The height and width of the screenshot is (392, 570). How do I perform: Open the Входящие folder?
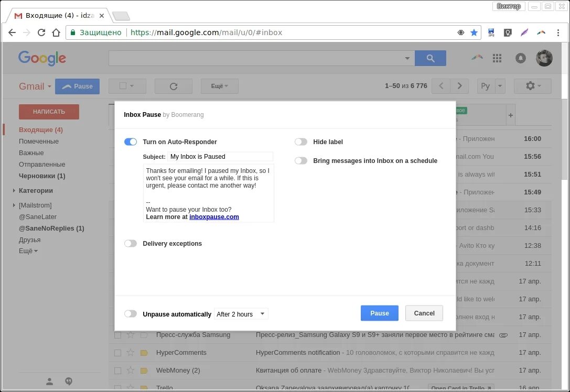tap(41, 129)
